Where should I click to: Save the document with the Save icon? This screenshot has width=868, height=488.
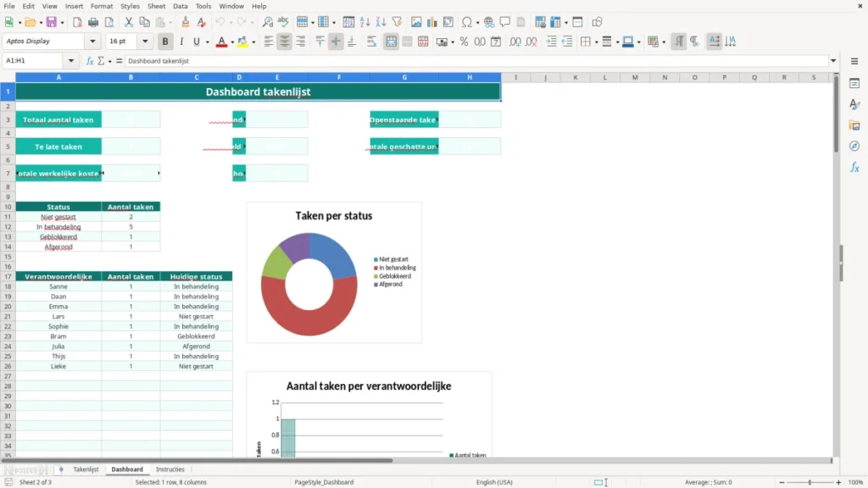(x=52, y=22)
